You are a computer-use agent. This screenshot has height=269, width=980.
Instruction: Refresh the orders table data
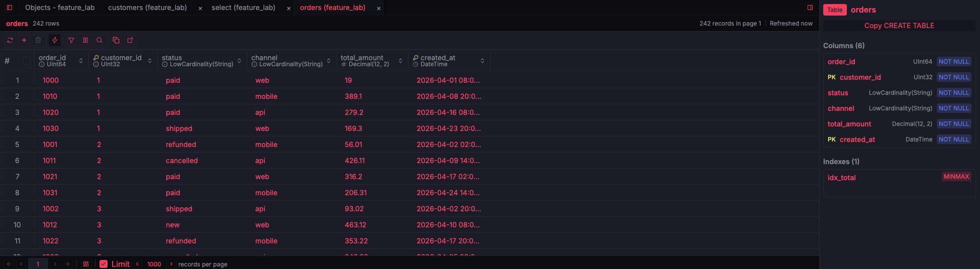click(x=10, y=40)
